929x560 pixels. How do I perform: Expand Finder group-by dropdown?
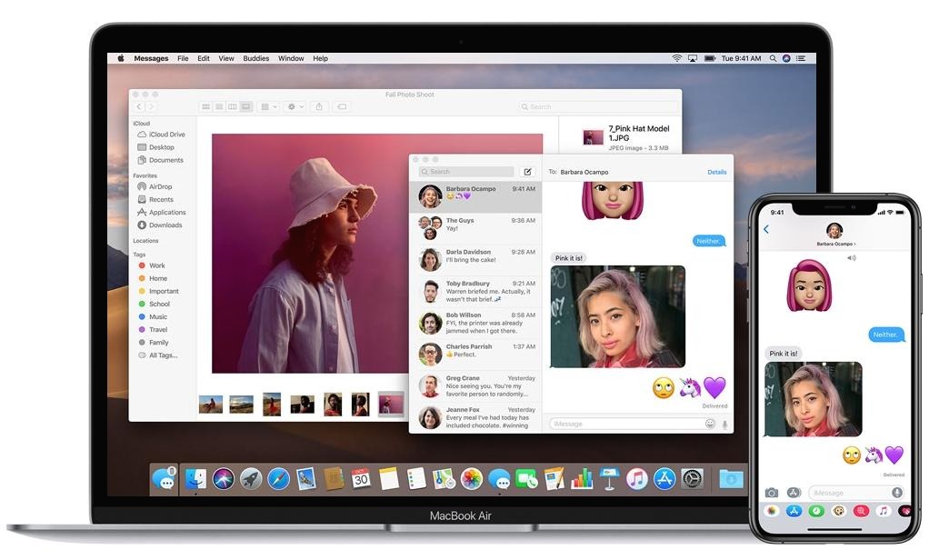(x=269, y=106)
